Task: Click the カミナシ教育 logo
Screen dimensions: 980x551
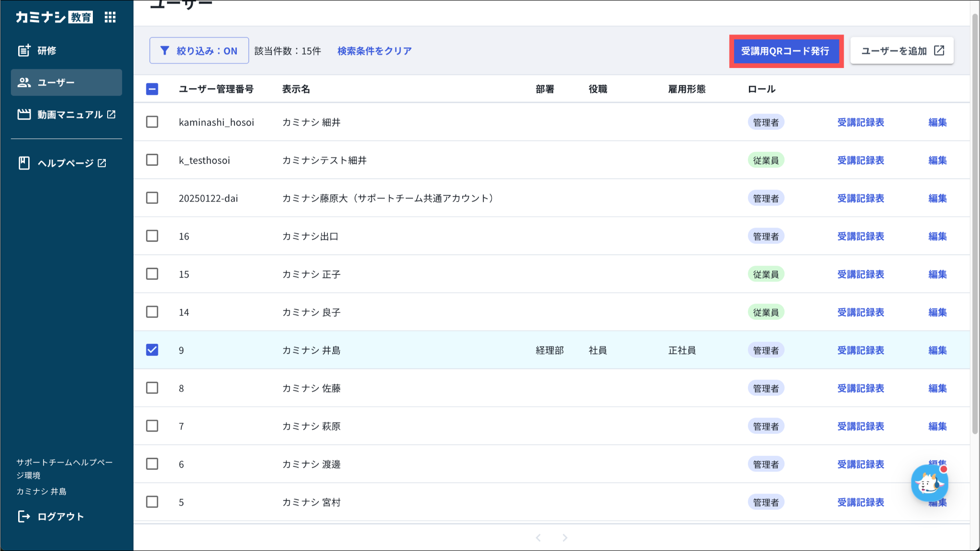Action: (54, 18)
